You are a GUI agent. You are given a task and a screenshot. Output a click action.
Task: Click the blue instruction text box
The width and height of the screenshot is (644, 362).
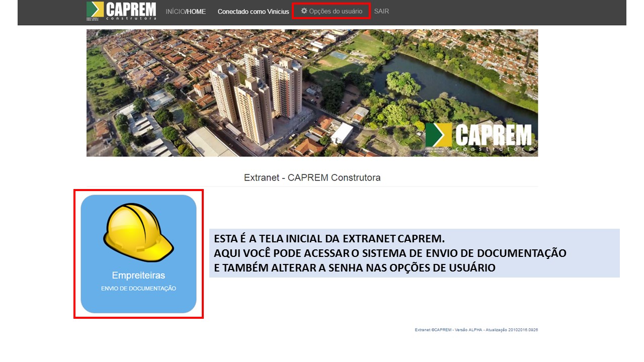point(414,253)
